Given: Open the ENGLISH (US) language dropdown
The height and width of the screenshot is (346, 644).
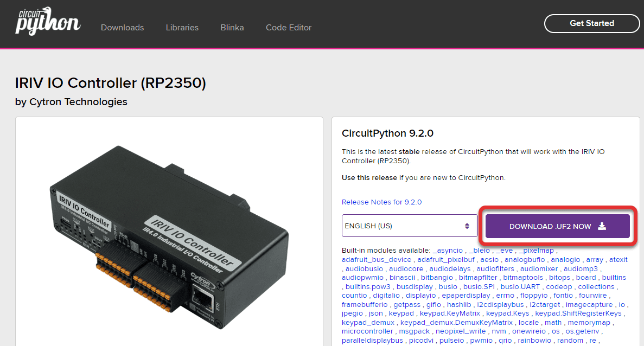Looking at the screenshot, I should 410,226.
